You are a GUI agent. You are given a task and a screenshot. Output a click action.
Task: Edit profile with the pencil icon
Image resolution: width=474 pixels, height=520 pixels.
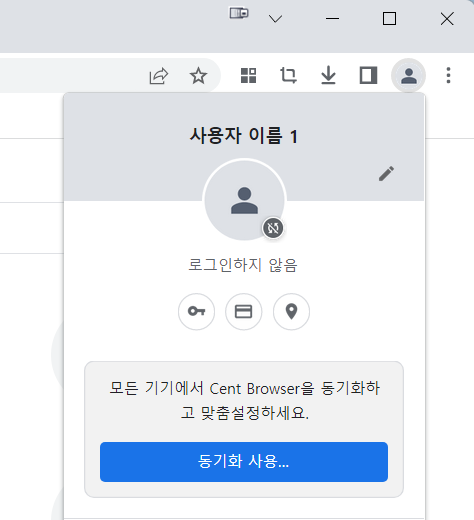point(386,174)
